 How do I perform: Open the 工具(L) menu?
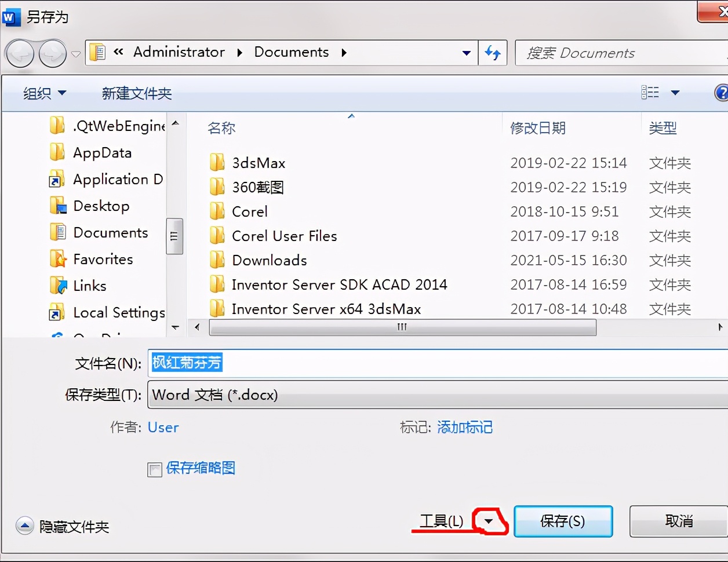coord(442,521)
